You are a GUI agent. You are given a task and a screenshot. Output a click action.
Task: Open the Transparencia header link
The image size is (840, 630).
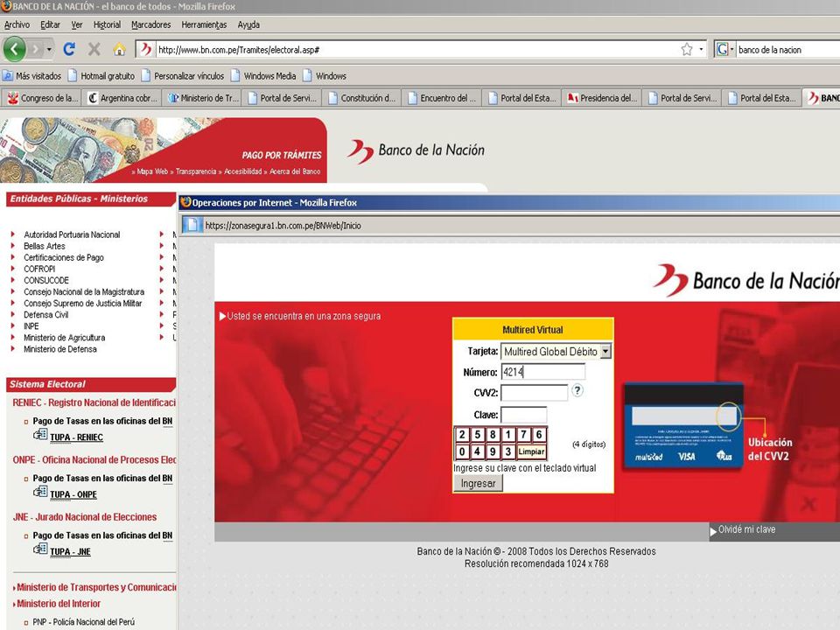[196, 171]
